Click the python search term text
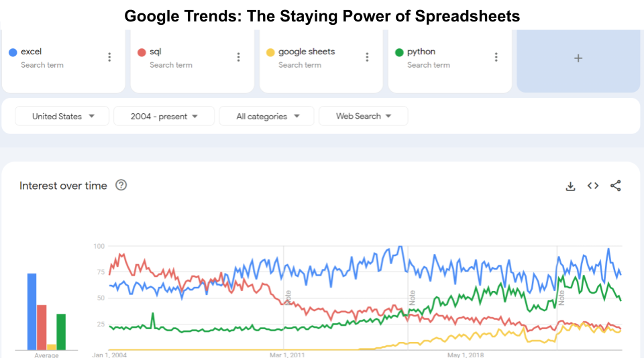The image size is (644, 362). (x=421, y=52)
